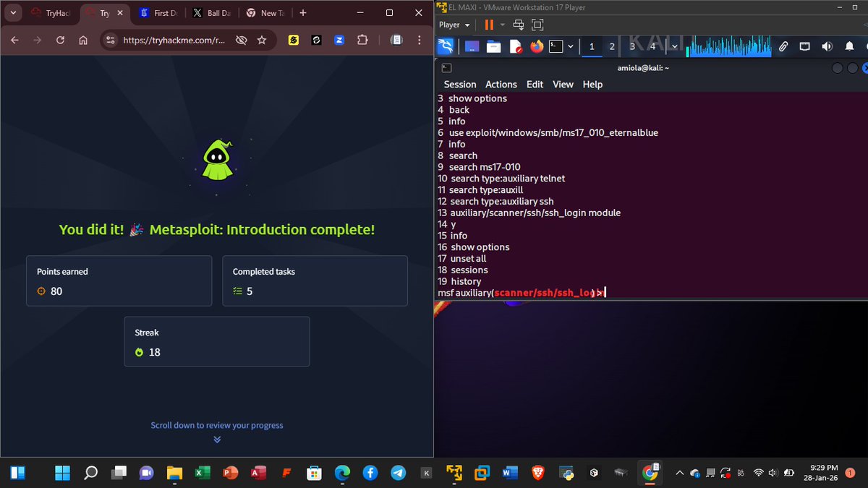Open notifications bell in Kali panel
This screenshot has width=868, height=488.
tap(849, 46)
